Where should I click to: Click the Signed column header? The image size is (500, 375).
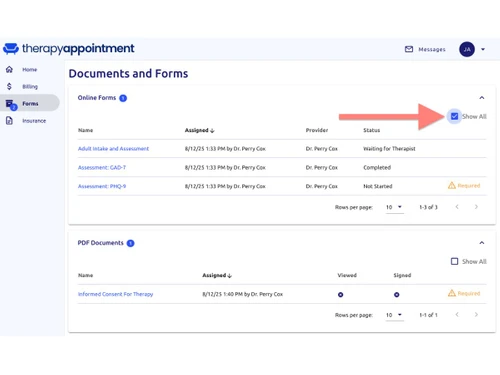[x=402, y=275]
